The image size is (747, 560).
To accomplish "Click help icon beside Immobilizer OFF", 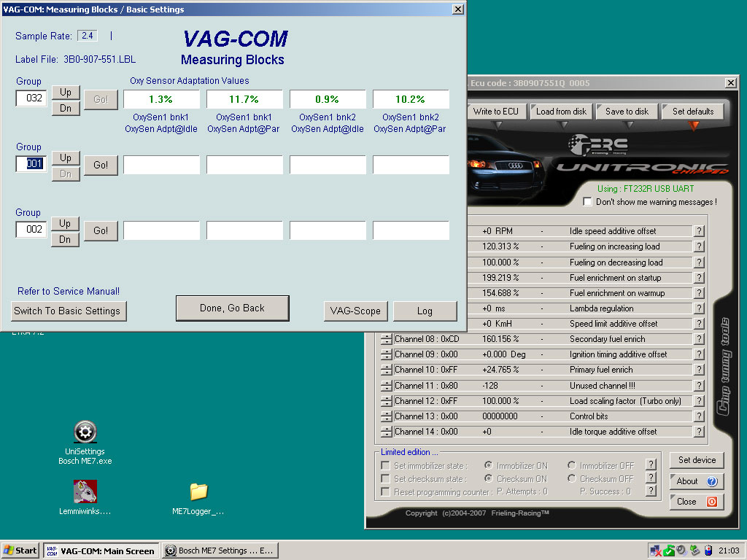I will click(x=651, y=465).
